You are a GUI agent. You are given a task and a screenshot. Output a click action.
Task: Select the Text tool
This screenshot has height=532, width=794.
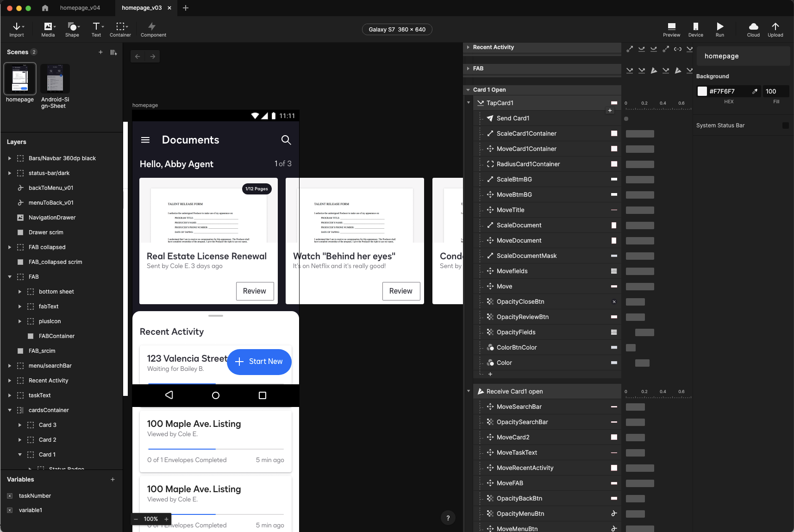(96, 30)
